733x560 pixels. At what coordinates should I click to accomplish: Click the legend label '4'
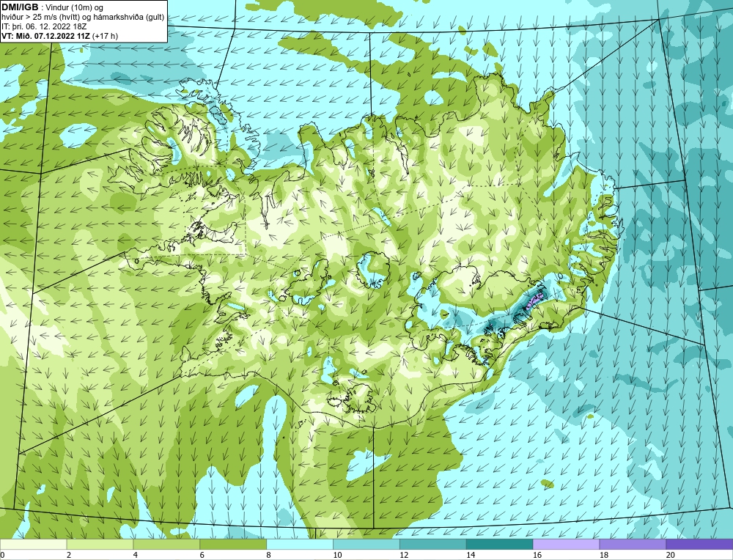pyautogui.click(x=136, y=555)
